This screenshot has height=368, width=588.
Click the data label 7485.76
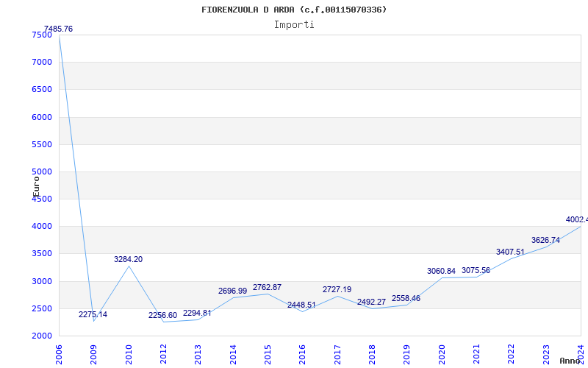coord(58,29)
